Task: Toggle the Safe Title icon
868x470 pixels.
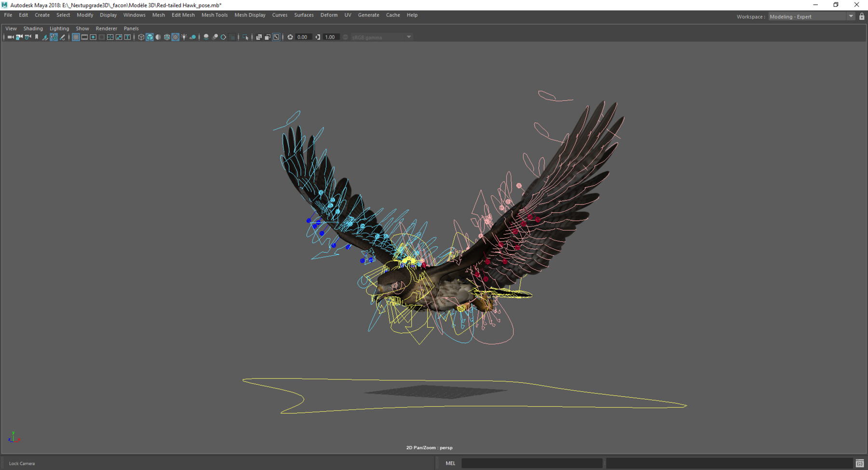Action: click(127, 37)
